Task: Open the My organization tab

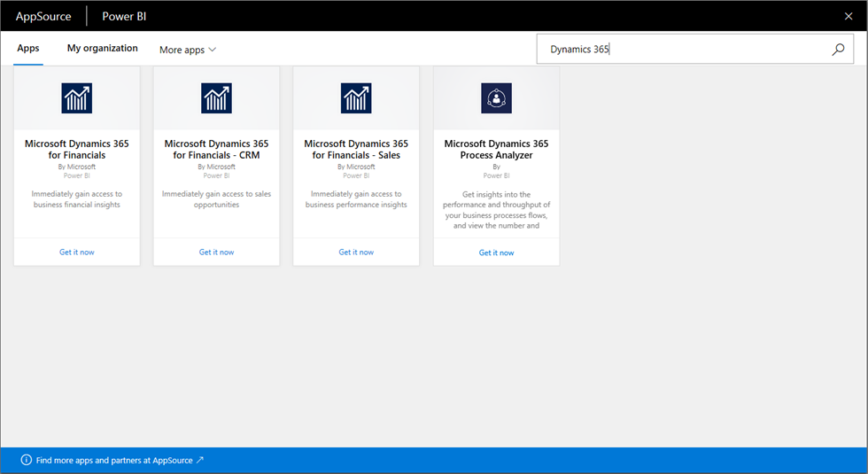Action: [103, 49]
